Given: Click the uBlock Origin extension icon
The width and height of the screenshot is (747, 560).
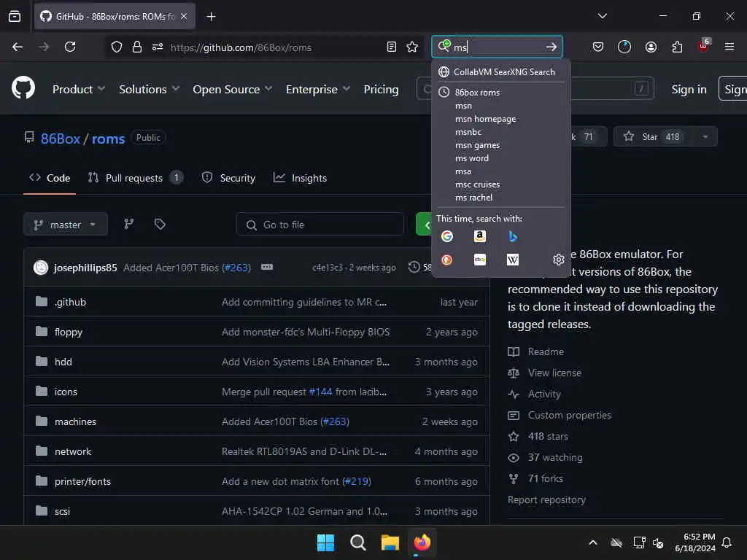Looking at the screenshot, I should coord(704,46).
